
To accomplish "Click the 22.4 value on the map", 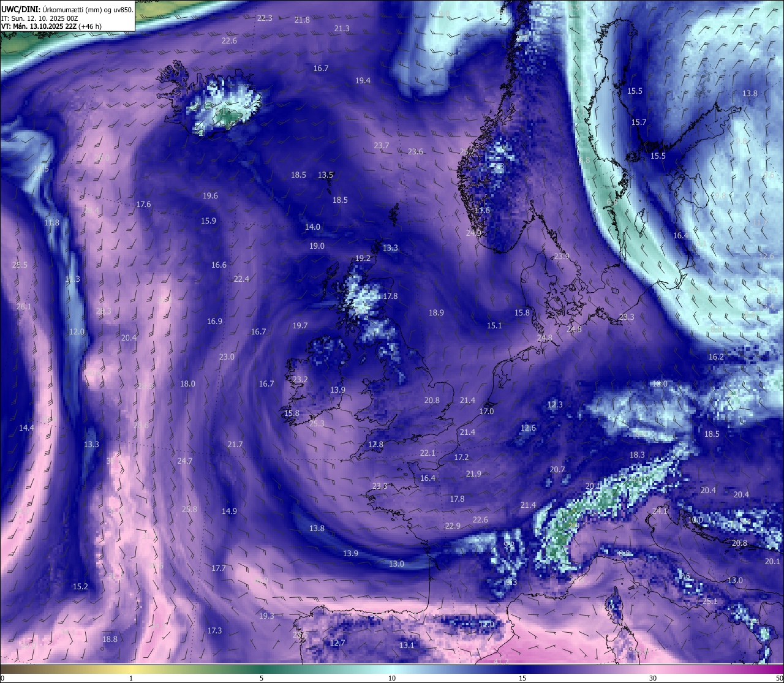I will 241,279.
